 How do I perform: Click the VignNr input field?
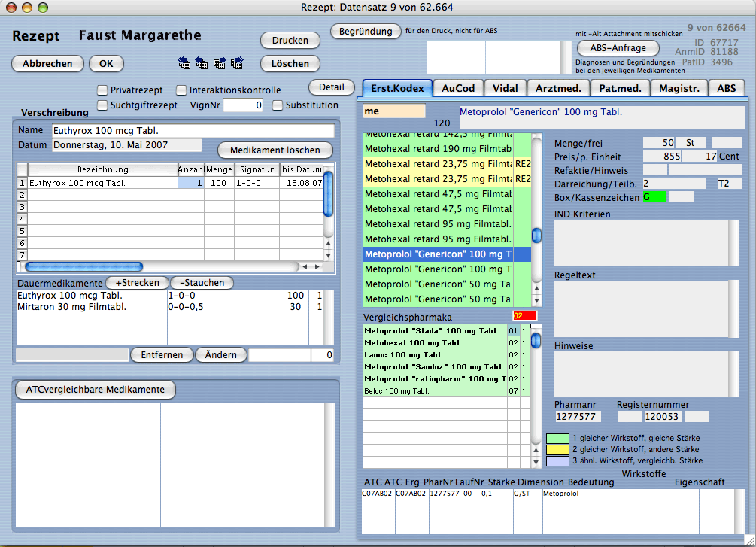click(243, 105)
